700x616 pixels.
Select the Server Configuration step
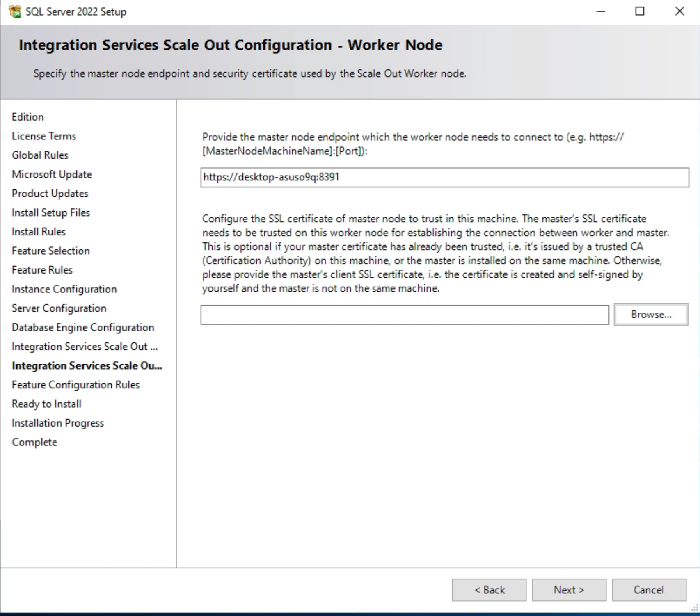(x=59, y=308)
